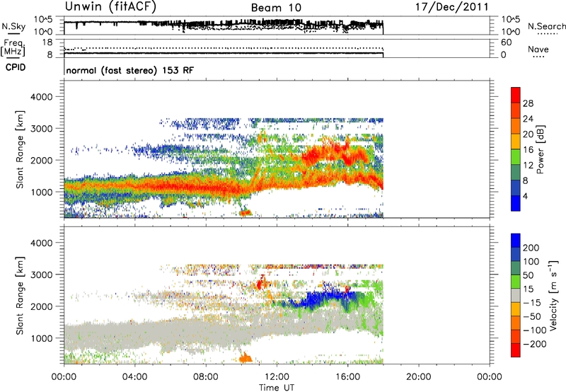Click the '4' label on Power color bar
This screenshot has height=392, width=566.
tap(526, 196)
